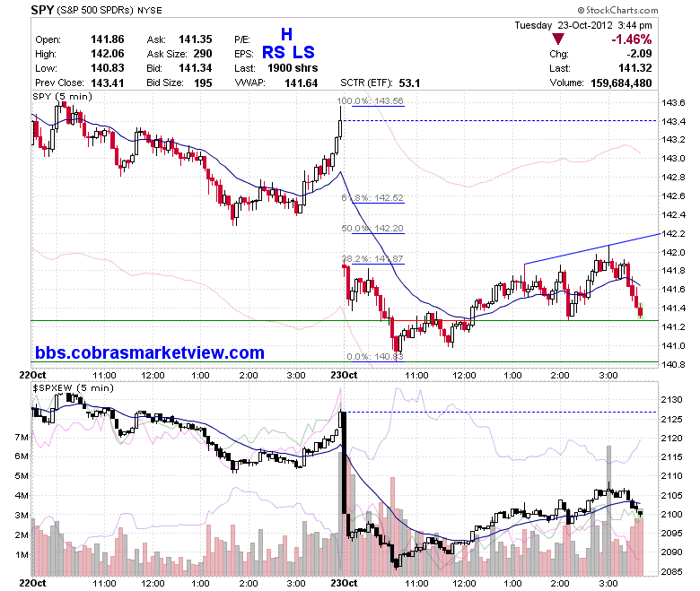Viewport: 700px width, 591px height.
Task: Select the Open value 141.86
Action: 108,39
